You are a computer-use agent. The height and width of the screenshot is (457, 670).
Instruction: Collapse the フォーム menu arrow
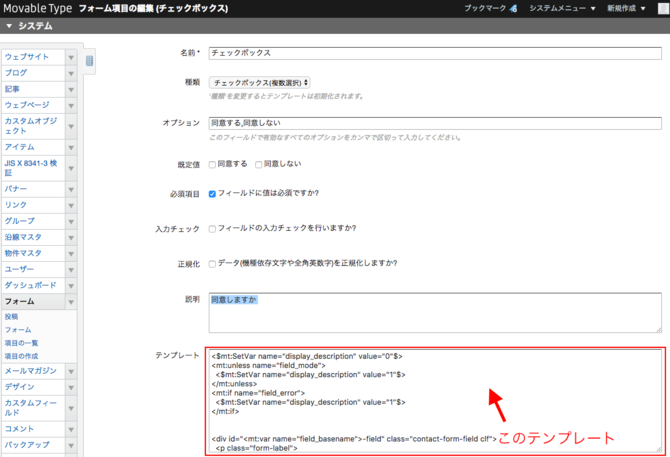point(71,302)
